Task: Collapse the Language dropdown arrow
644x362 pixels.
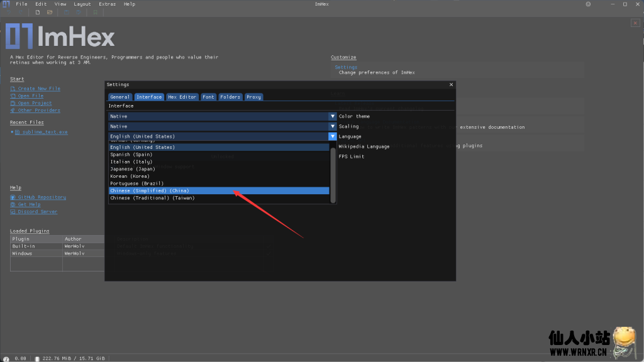Action: tap(333, 136)
